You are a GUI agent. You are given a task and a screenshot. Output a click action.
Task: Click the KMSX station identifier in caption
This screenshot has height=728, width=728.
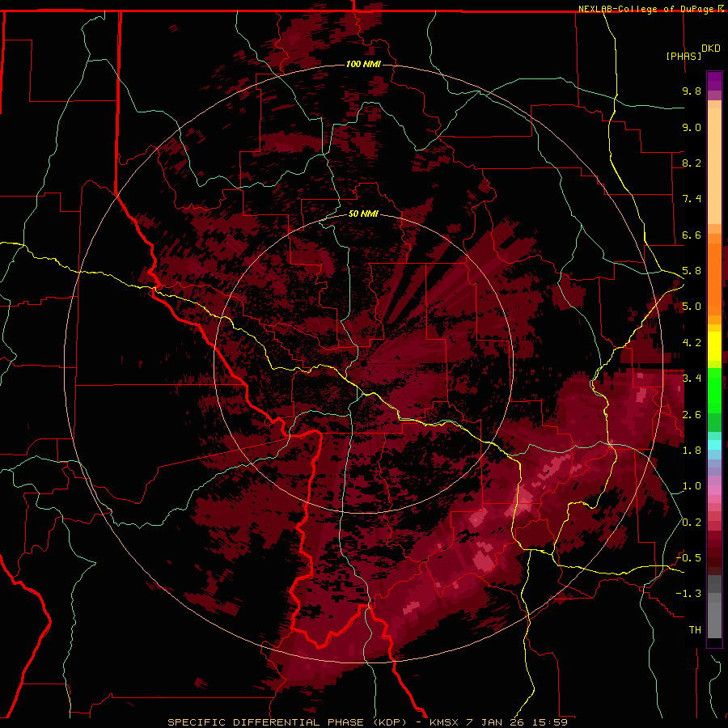tap(443, 722)
